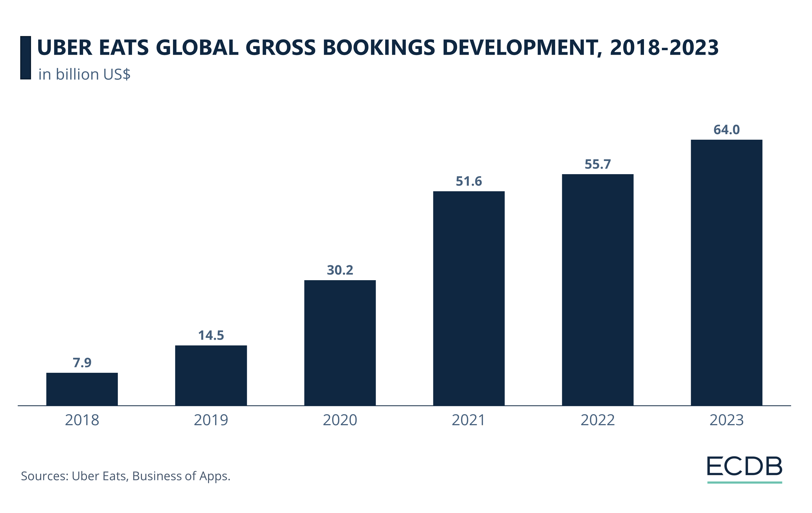The image size is (812, 513).
Task: Click the 7.9 value label
Action: click(x=82, y=363)
